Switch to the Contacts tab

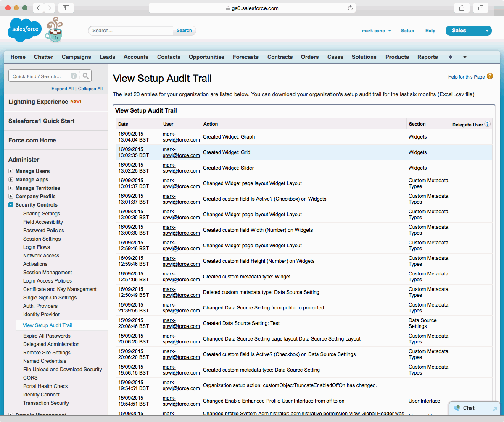pyautogui.click(x=169, y=57)
